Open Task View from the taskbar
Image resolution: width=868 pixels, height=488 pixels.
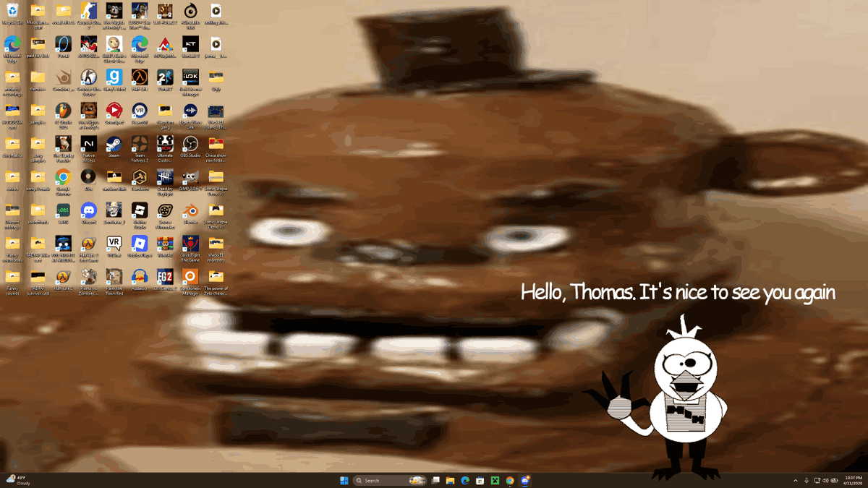tap(435, 480)
